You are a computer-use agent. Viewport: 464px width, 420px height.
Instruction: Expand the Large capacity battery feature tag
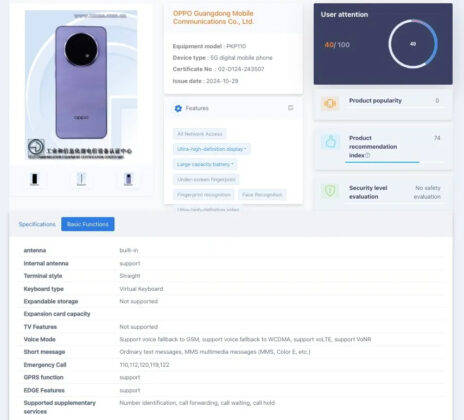pos(205,164)
